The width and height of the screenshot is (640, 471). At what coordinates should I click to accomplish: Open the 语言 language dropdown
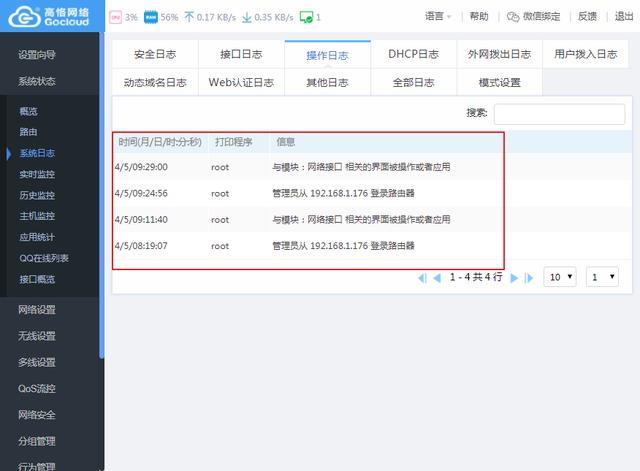click(x=438, y=16)
